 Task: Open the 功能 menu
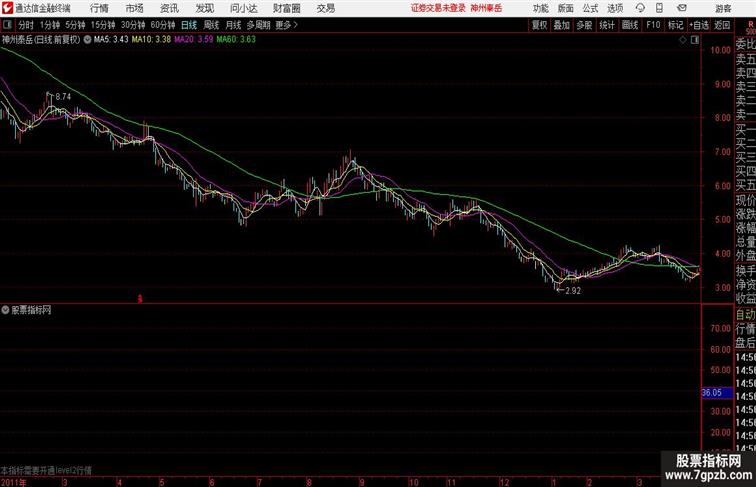point(541,8)
